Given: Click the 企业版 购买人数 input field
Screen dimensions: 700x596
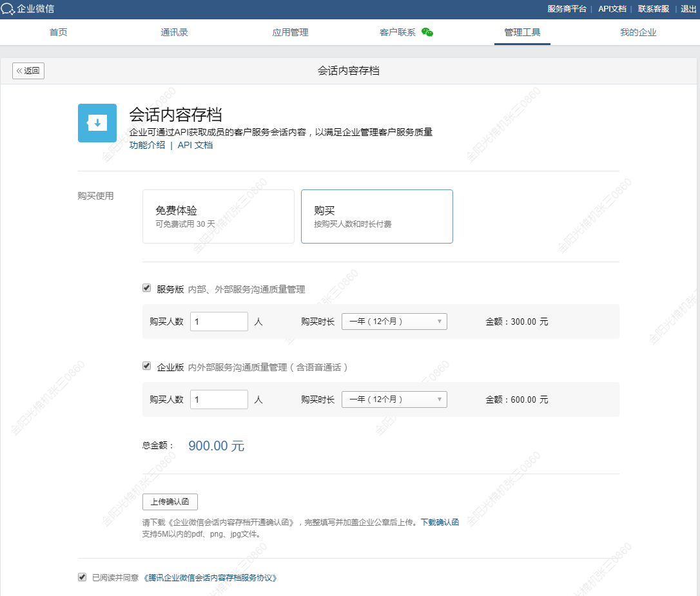Looking at the screenshot, I should 219,399.
